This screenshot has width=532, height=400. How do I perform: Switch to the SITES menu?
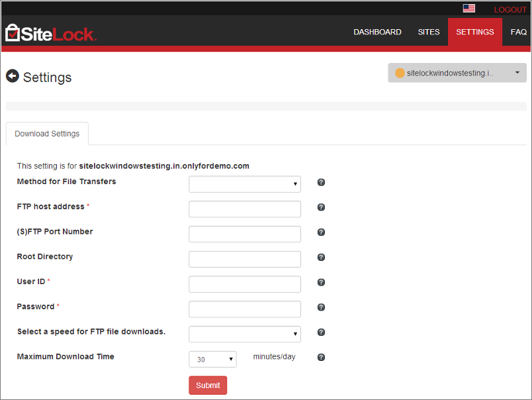(x=429, y=32)
